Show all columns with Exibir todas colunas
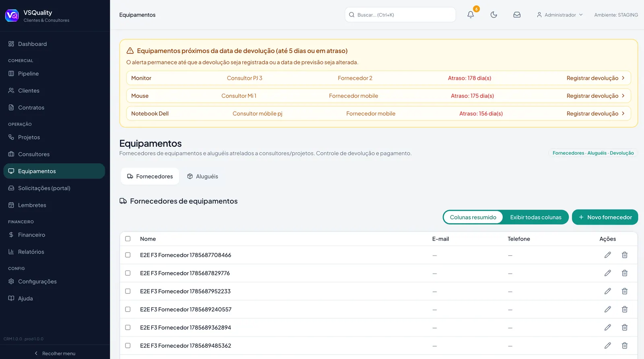Image resolution: width=644 pixels, height=359 pixels. tap(536, 217)
